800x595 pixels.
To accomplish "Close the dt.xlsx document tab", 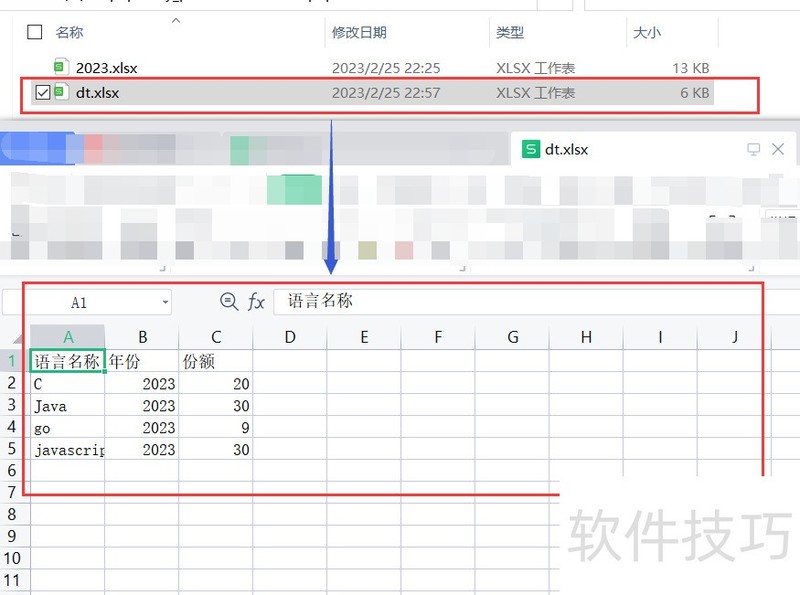I will tap(778, 150).
